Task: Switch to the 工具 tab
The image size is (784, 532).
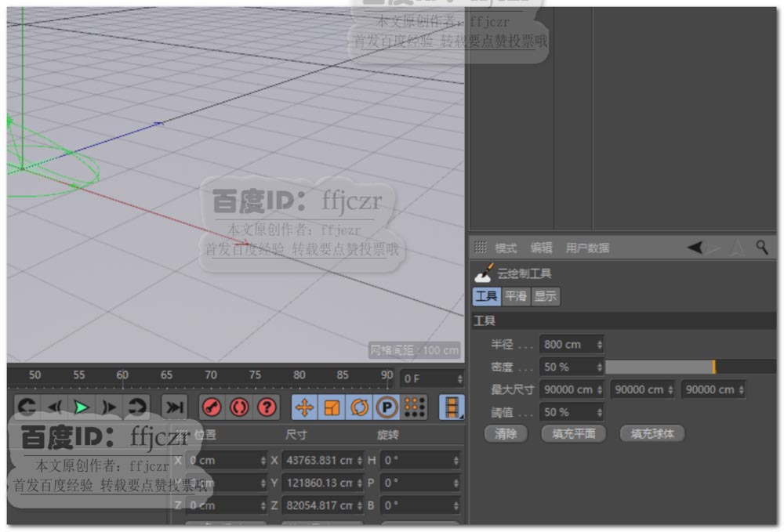Action: pyautogui.click(x=487, y=296)
